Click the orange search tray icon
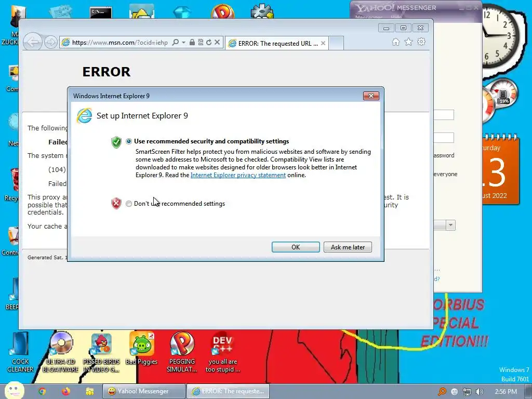The width and height of the screenshot is (532, 399). [x=442, y=392]
